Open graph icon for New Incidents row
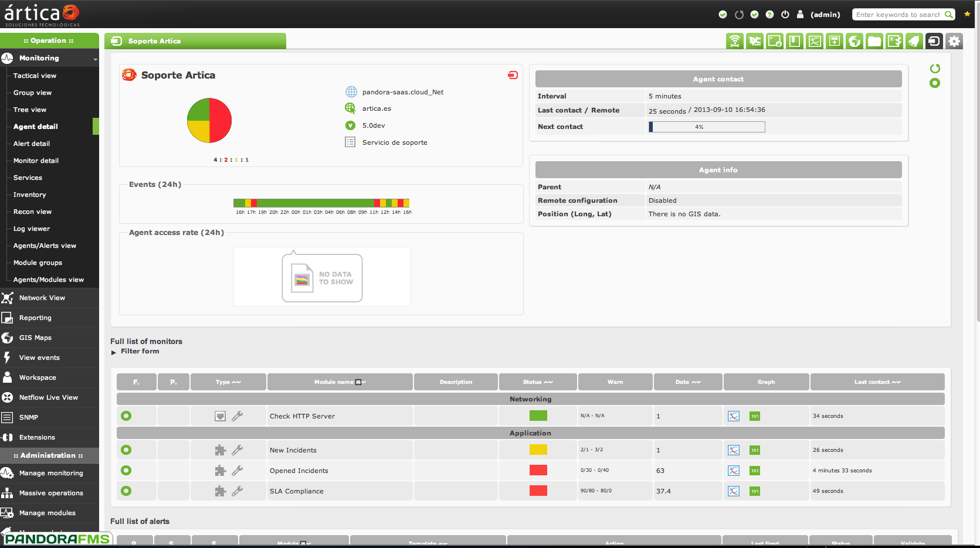 pos(734,450)
